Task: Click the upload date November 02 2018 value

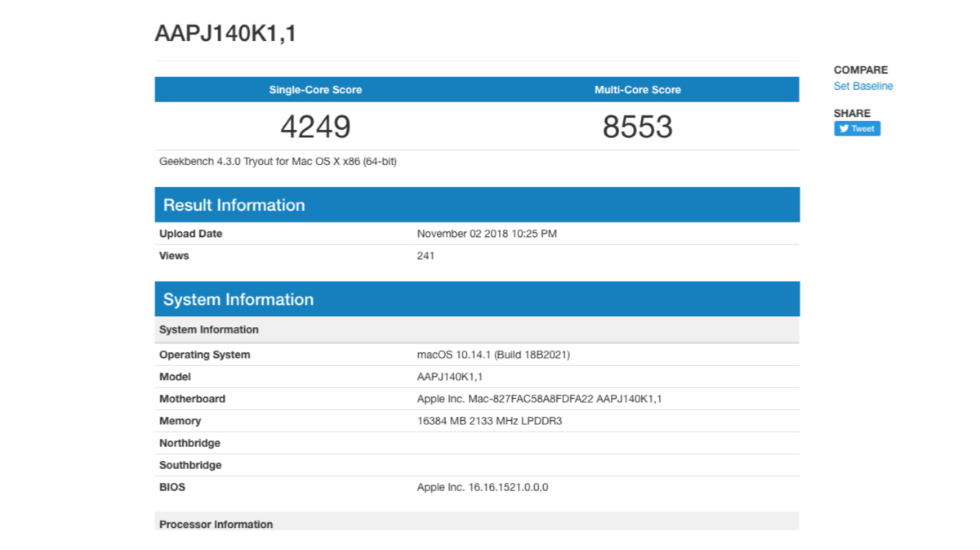Action: tap(487, 234)
